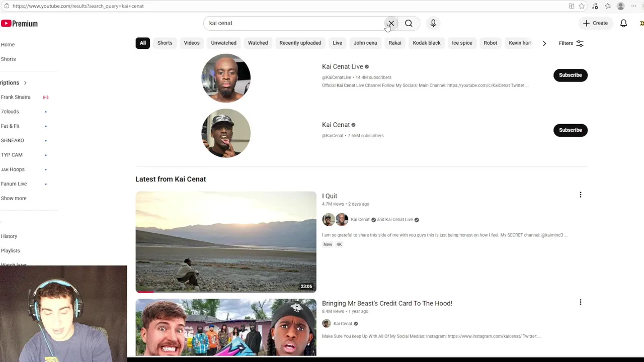Select the Unwatched filter chip
644x362 pixels.
coord(223,43)
